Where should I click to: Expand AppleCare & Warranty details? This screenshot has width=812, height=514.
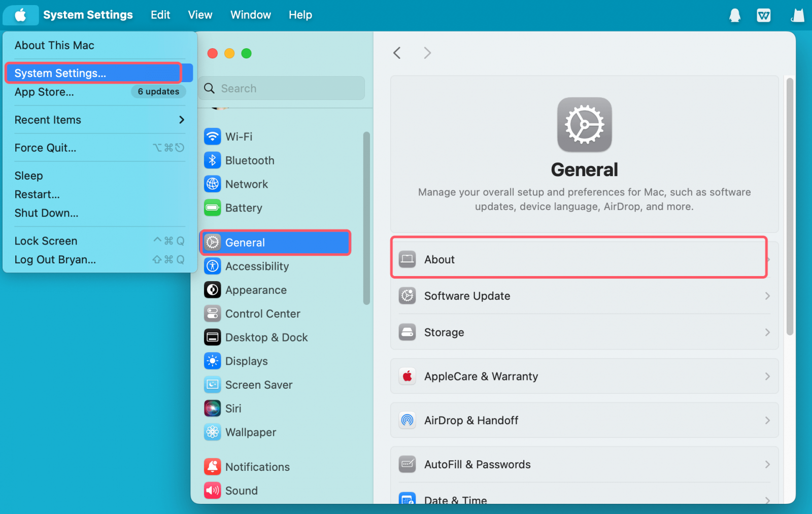click(x=766, y=376)
